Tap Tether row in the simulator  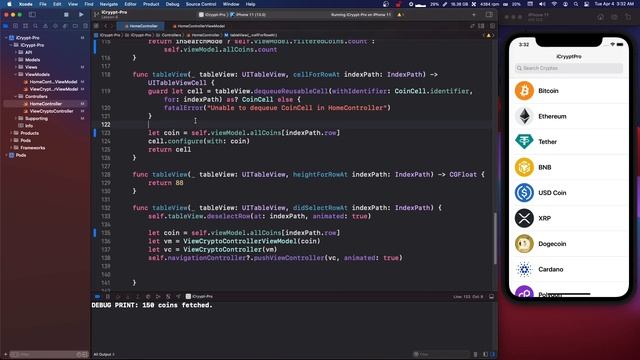[x=569, y=142]
